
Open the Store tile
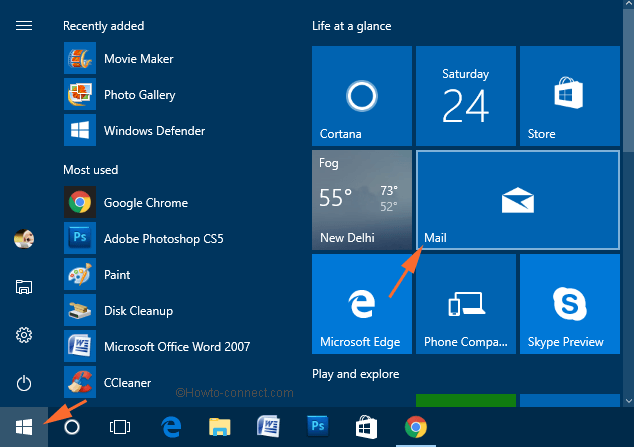[x=570, y=96]
